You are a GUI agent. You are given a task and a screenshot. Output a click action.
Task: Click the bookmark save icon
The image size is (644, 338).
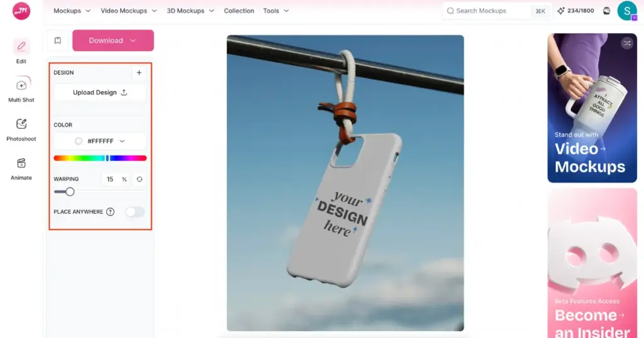click(x=58, y=41)
